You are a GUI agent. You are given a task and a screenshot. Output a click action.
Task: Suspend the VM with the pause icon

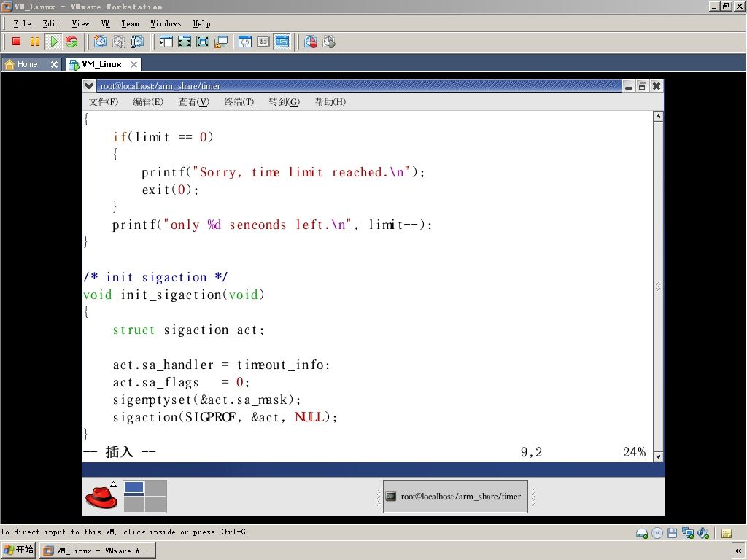click(35, 42)
